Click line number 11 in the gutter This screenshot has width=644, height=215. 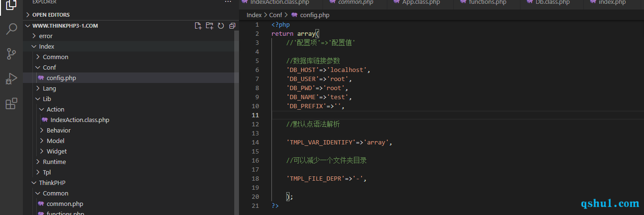[255, 115]
